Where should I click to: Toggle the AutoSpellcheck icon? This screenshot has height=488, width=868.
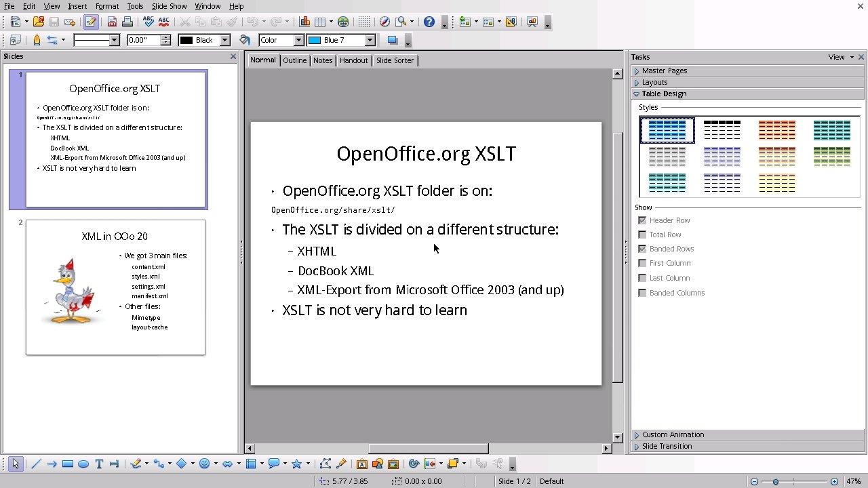163,22
